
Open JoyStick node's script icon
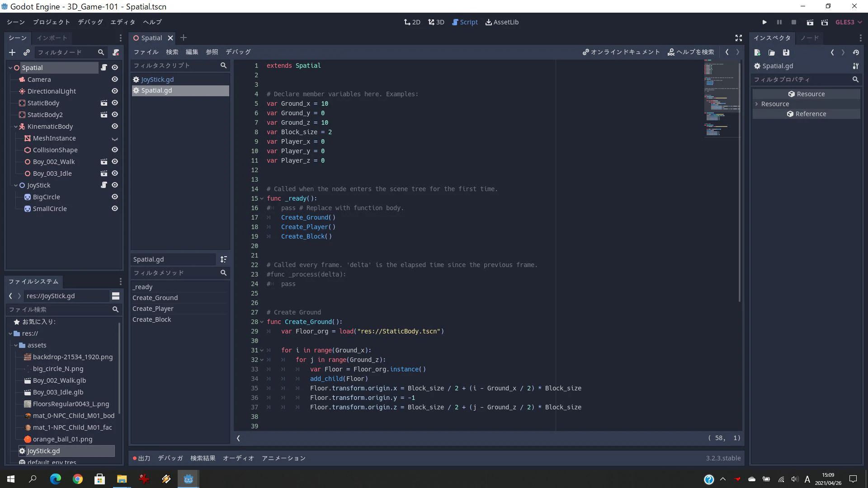click(x=104, y=185)
